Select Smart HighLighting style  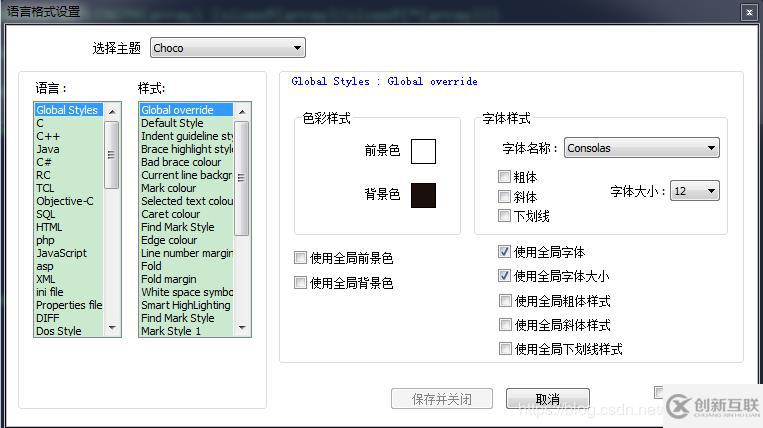pyautogui.click(x=186, y=305)
